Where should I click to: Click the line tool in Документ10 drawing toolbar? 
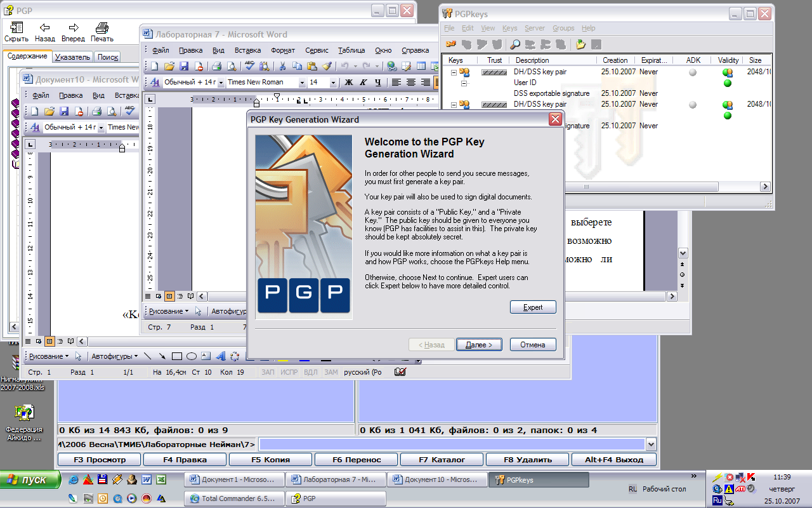pyautogui.click(x=147, y=356)
